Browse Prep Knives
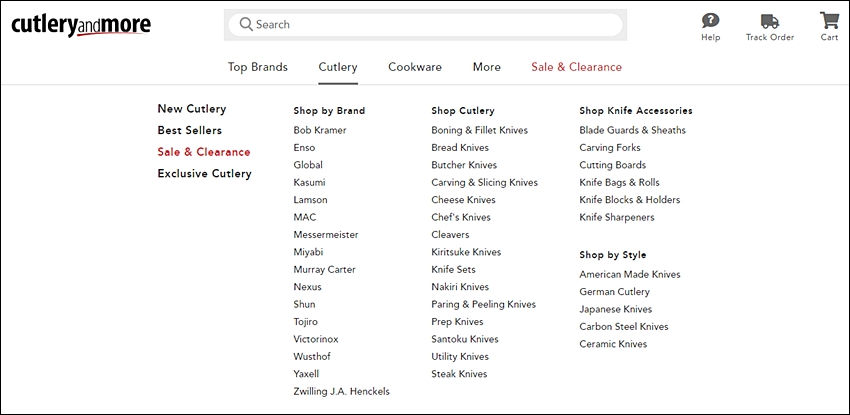This screenshot has height=415, width=850. (x=458, y=322)
